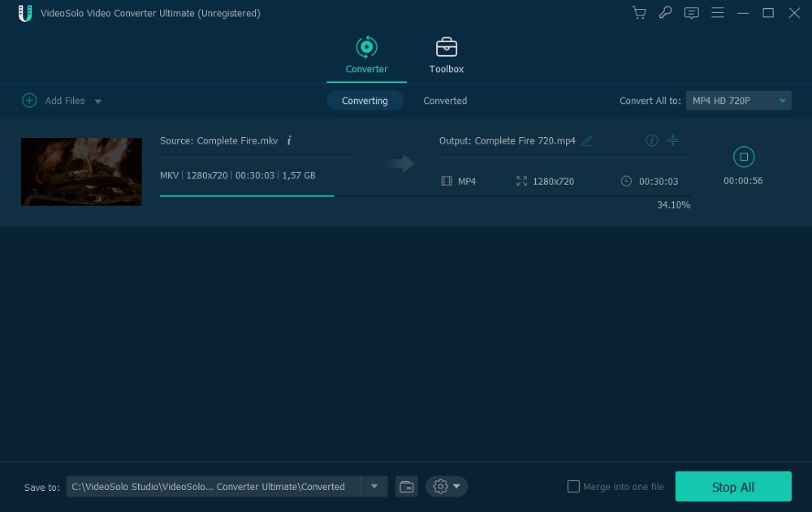Viewport: 812px width, 512px height.
Task: Stop converting Complete Fire file
Action: pos(743,157)
